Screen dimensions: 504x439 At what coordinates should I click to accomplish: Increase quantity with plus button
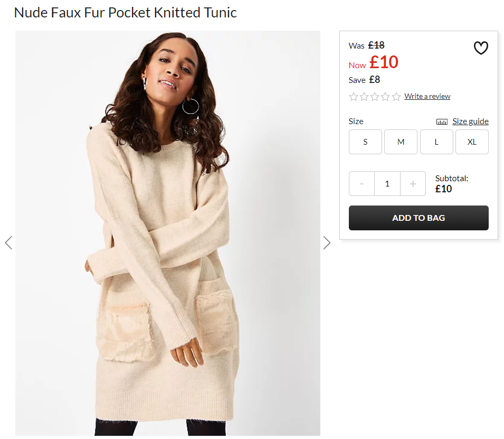(x=413, y=183)
